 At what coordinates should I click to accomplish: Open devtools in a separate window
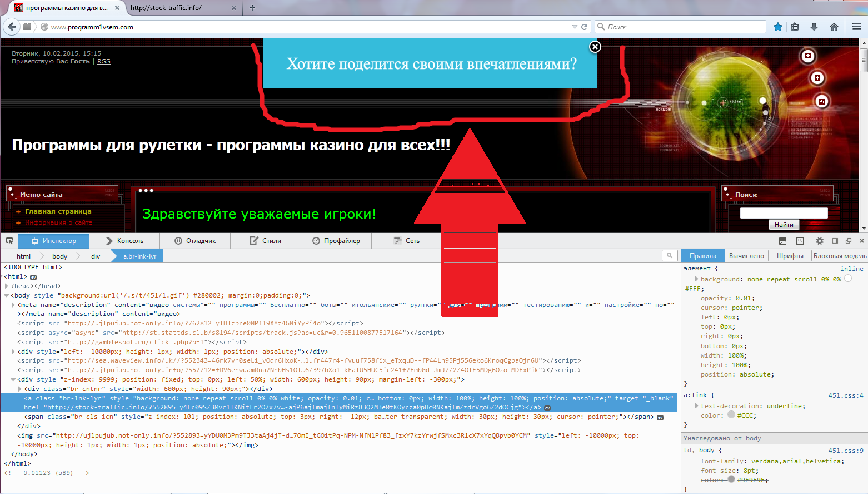coord(849,241)
